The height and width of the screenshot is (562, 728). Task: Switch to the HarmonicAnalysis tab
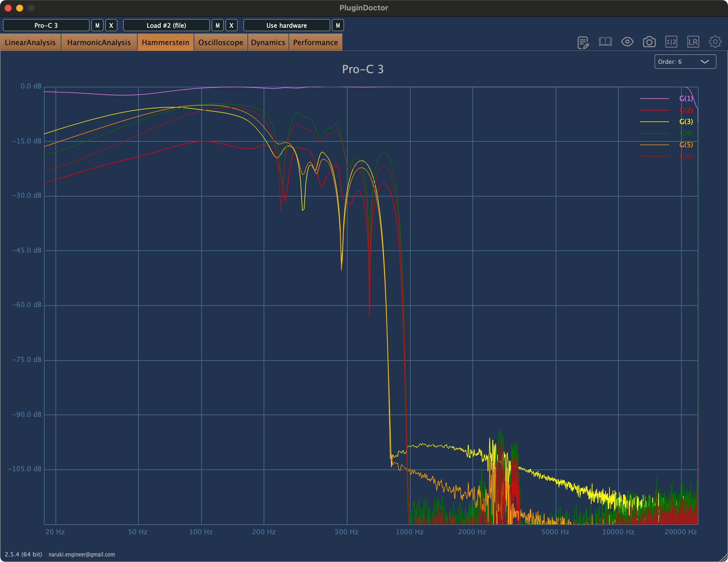point(99,42)
